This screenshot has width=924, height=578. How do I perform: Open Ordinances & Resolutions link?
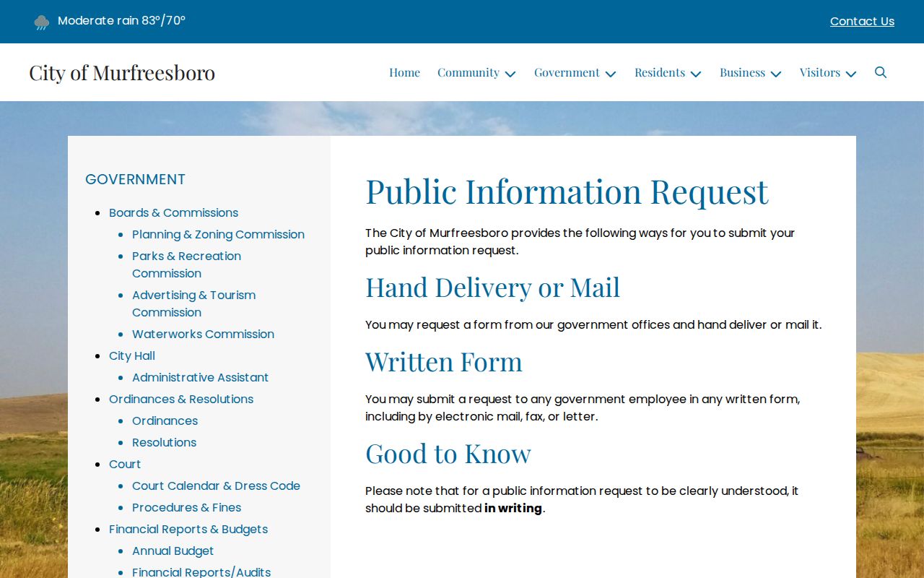[x=181, y=399]
